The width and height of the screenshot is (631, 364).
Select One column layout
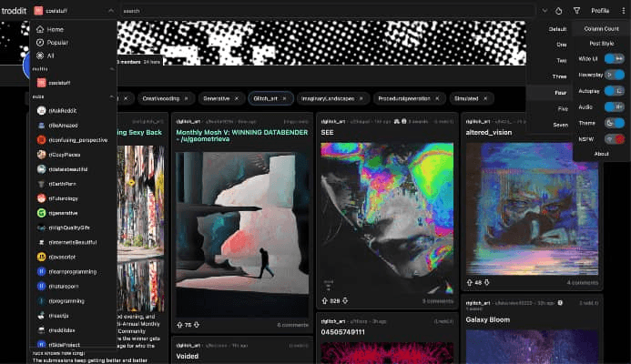(x=562, y=45)
